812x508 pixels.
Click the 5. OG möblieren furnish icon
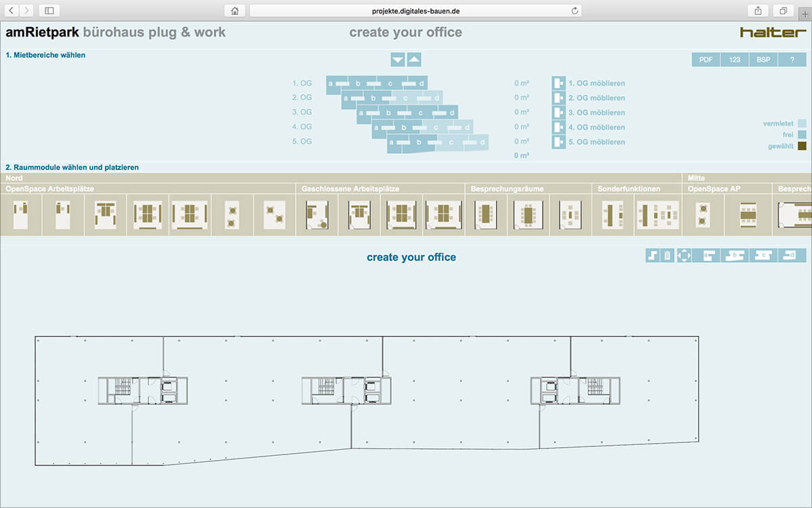click(x=558, y=142)
